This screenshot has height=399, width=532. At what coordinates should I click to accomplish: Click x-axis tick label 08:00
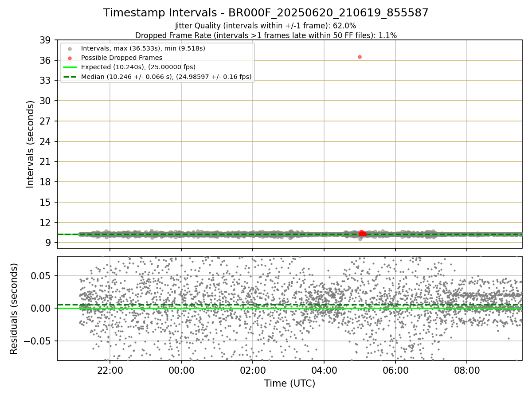click(x=467, y=370)
